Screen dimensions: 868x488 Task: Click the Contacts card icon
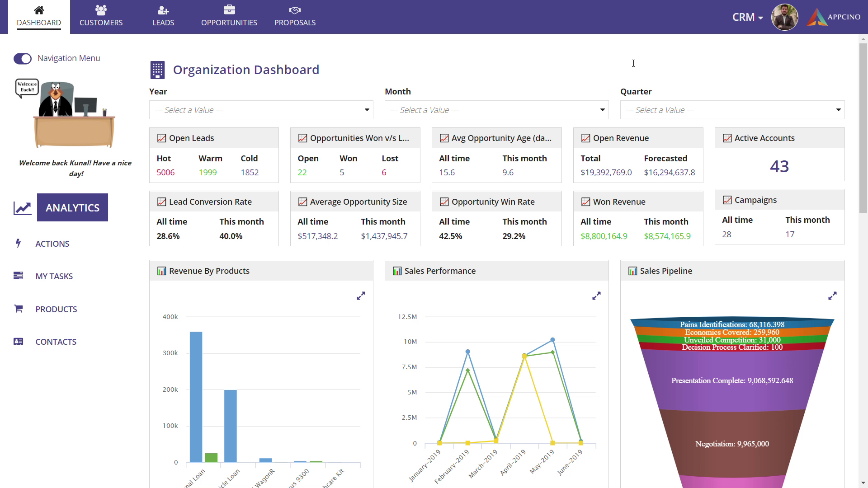(x=19, y=342)
